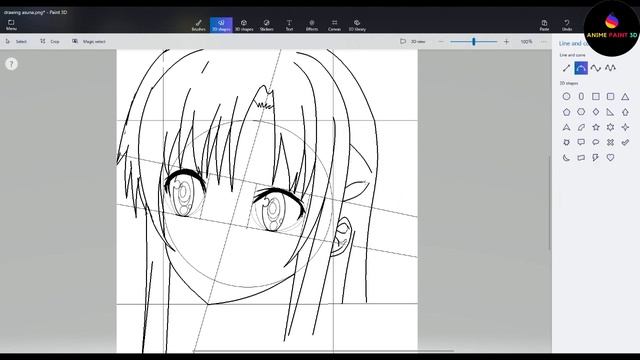Open the 3D library tab
The height and width of the screenshot is (360, 640).
357,25
